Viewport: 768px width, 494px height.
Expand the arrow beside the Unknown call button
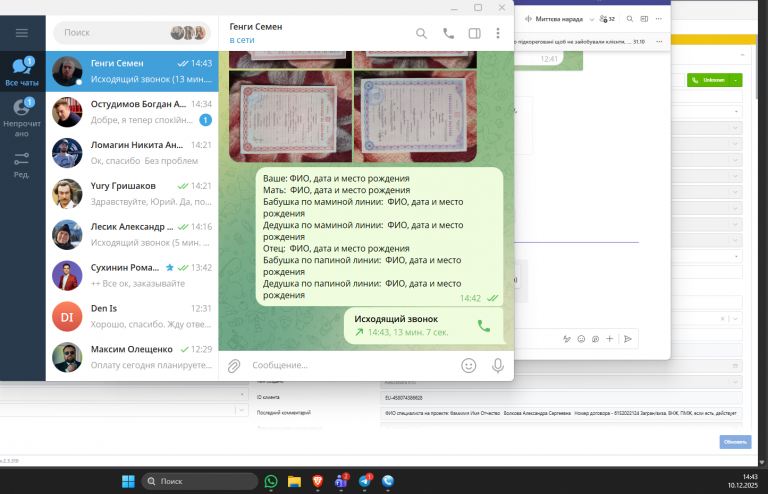point(736,80)
